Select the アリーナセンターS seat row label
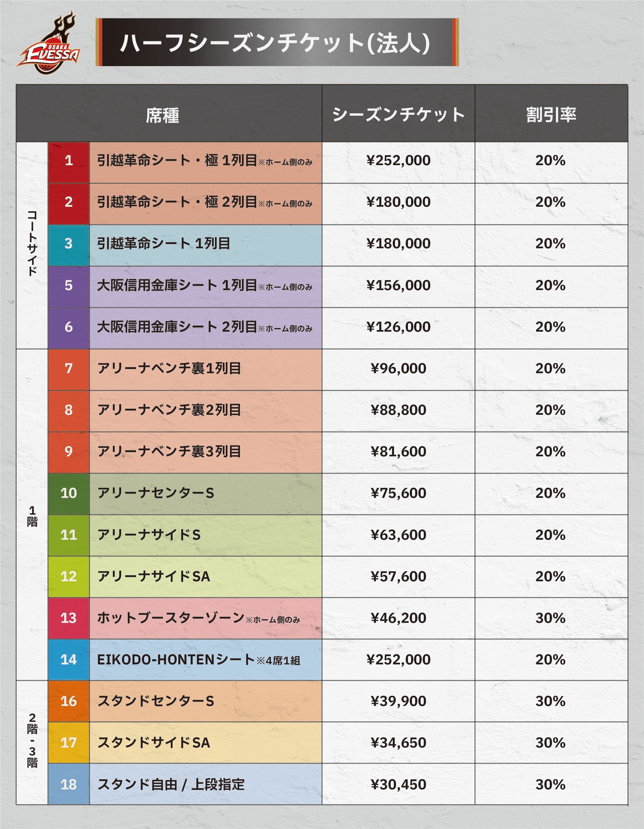This screenshot has height=829, width=644. [x=156, y=494]
